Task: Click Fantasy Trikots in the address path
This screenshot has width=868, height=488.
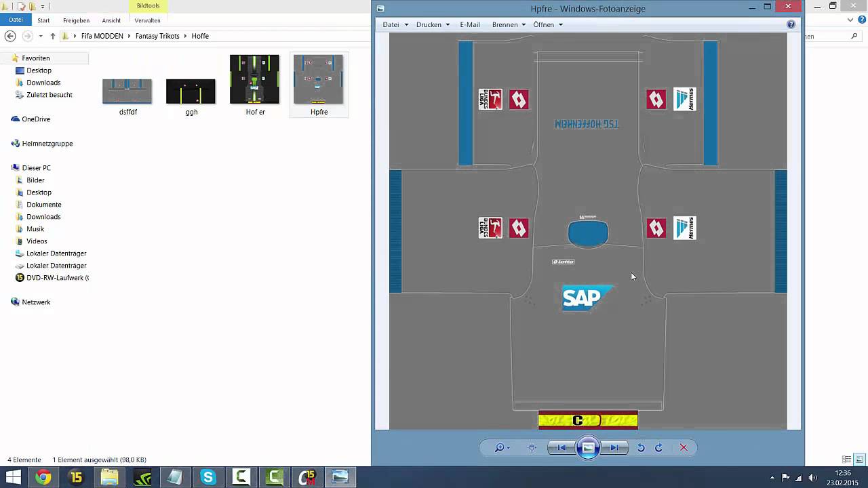Action: click(x=157, y=36)
